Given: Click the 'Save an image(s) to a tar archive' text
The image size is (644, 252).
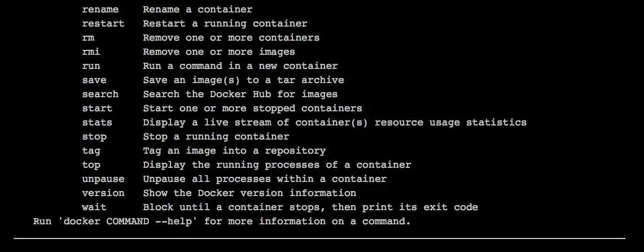Looking at the screenshot, I should 243,80.
